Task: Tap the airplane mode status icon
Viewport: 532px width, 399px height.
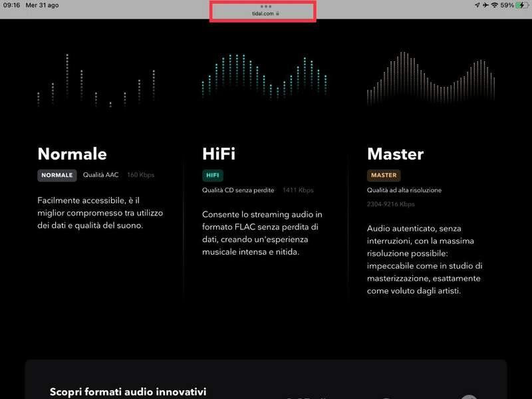Action: tap(485, 5)
